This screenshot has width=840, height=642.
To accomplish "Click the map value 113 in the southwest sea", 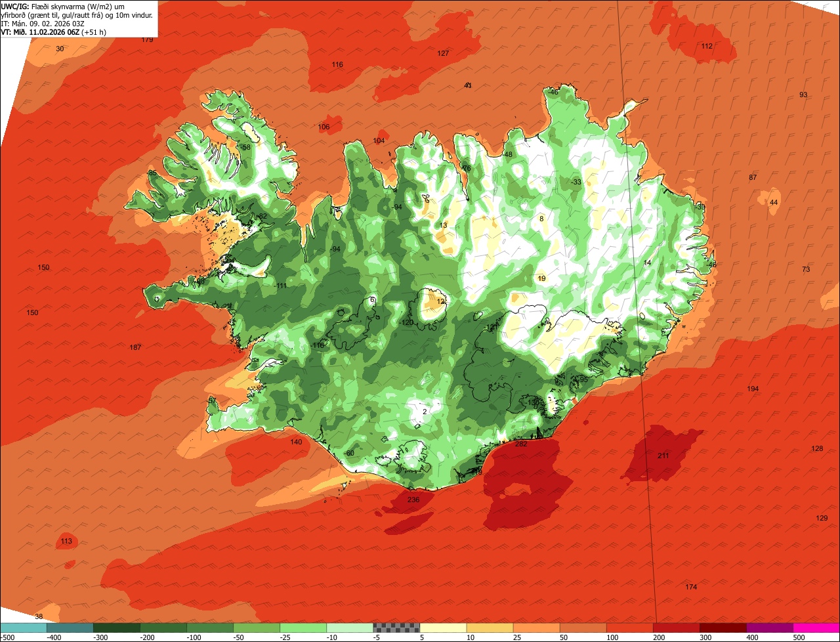I will click(66, 541).
